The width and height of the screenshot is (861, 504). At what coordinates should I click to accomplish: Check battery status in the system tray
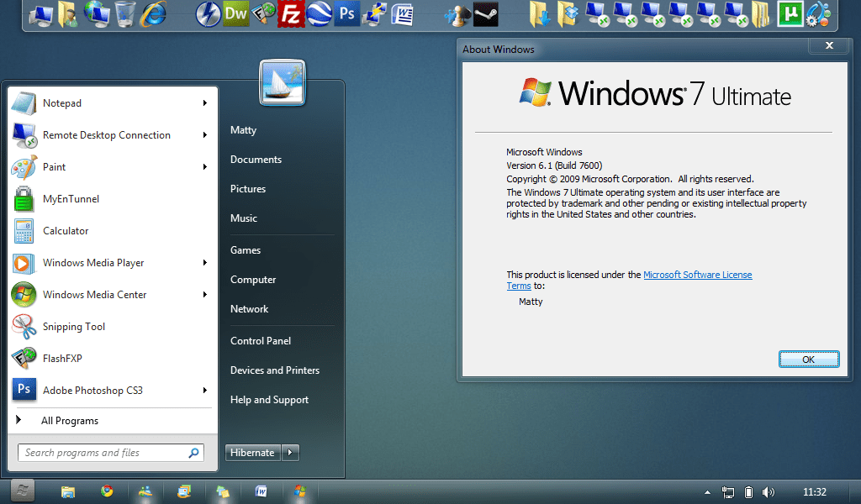(x=748, y=492)
